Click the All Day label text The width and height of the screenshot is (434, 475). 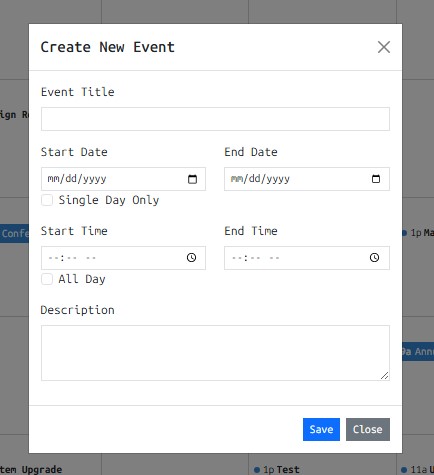tap(82, 279)
